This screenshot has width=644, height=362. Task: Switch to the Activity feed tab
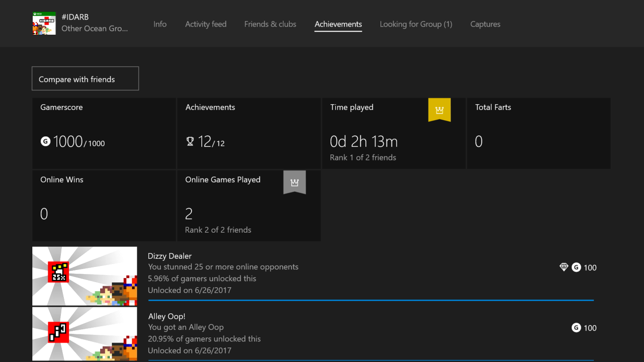point(206,24)
